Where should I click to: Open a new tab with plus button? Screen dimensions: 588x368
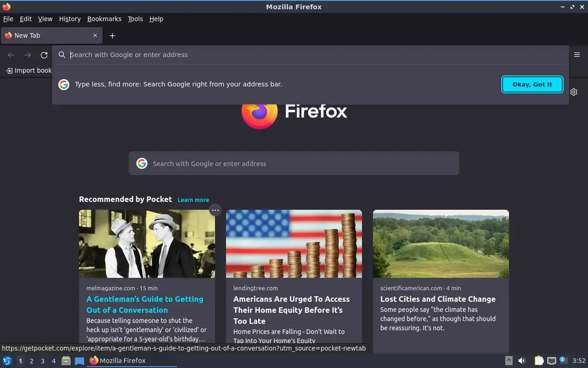tap(112, 35)
